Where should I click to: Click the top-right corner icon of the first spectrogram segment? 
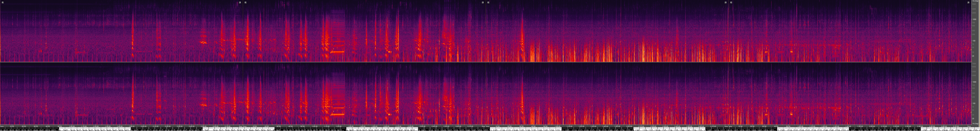[x=240, y=3]
